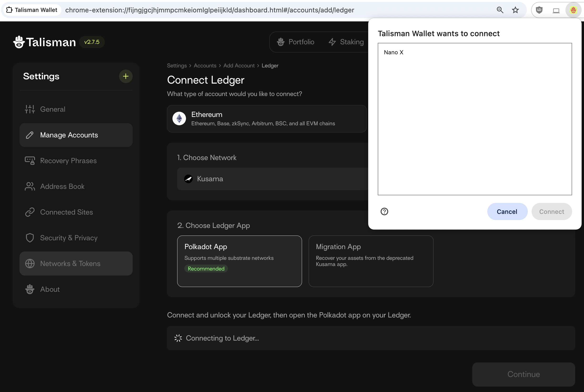Screen dimensions: 584x392
Task: Click the Add Account breadcrumb link
Action: coord(239,65)
